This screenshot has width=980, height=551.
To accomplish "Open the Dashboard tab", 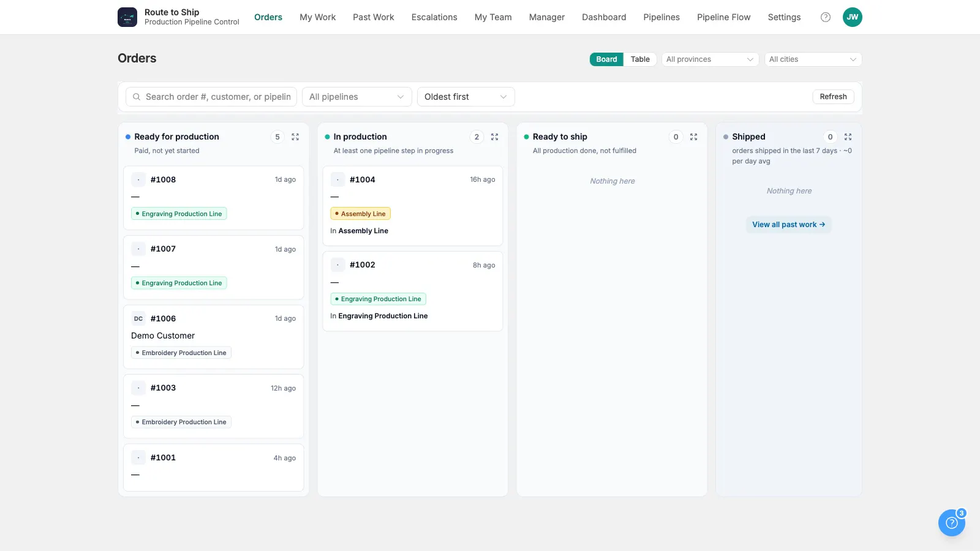I will pos(604,17).
